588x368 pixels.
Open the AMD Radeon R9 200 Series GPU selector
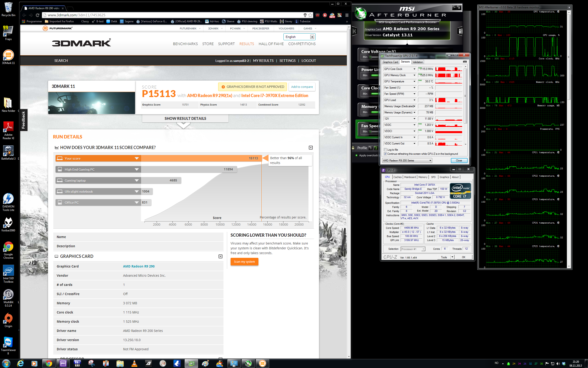(407, 160)
